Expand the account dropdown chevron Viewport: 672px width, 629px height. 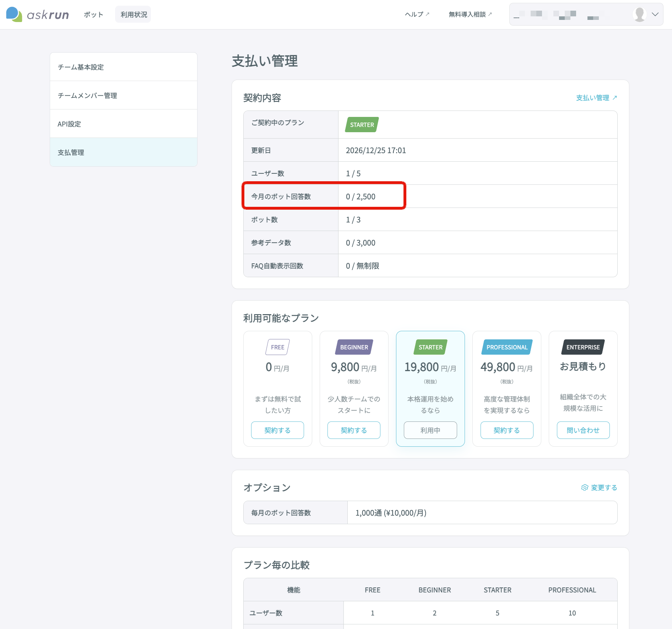[655, 14]
